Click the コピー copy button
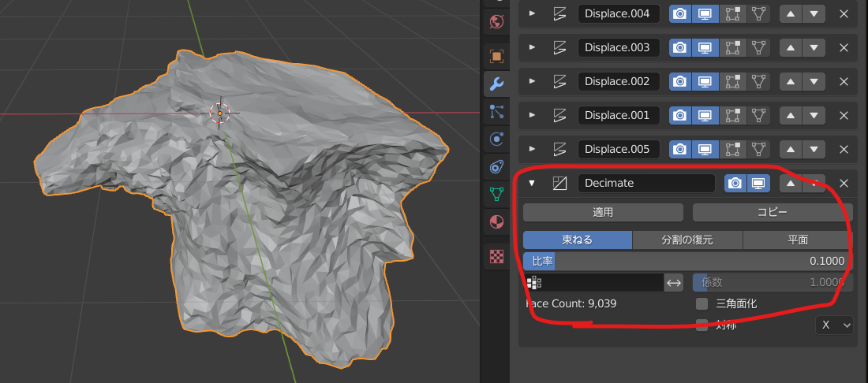868x383 pixels. (x=773, y=212)
